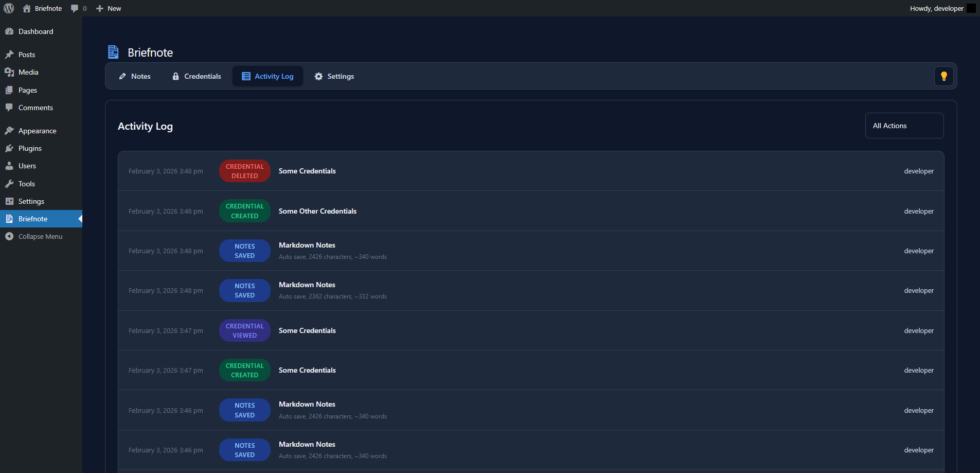The height and width of the screenshot is (473, 980).
Task: Click the timestamp on the Credential Viewed row
Action: pyautogui.click(x=166, y=331)
